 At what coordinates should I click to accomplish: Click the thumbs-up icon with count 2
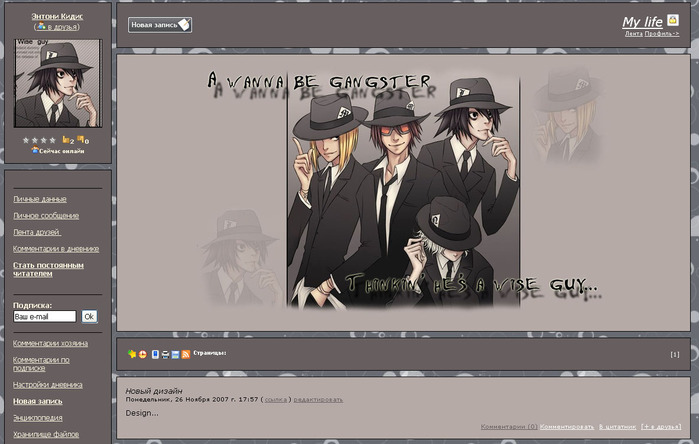point(66,140)
